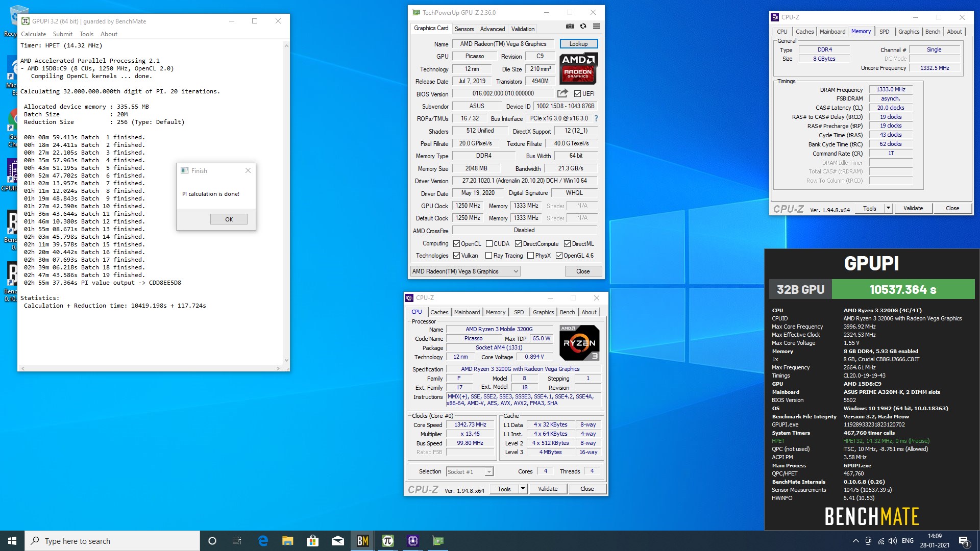Toggle the OpenGL 4.6 checkbox
This screenshot has width=980, height=551.
click(559, 256)
